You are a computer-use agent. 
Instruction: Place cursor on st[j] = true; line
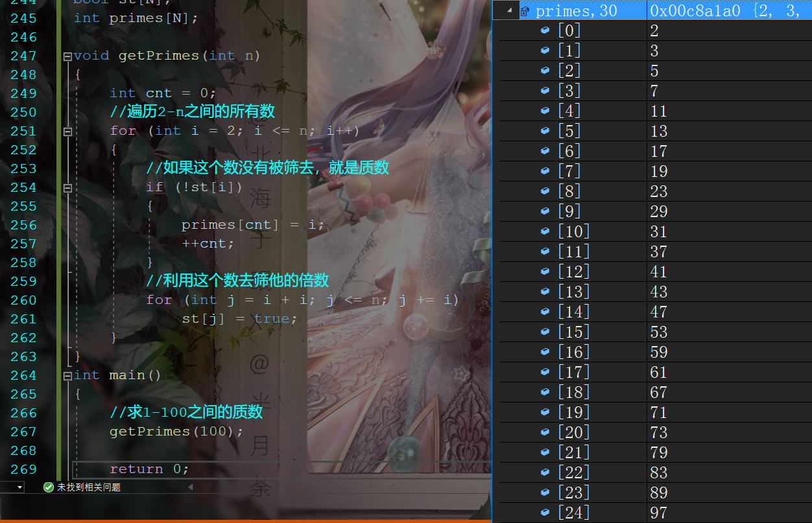(239, 319)
